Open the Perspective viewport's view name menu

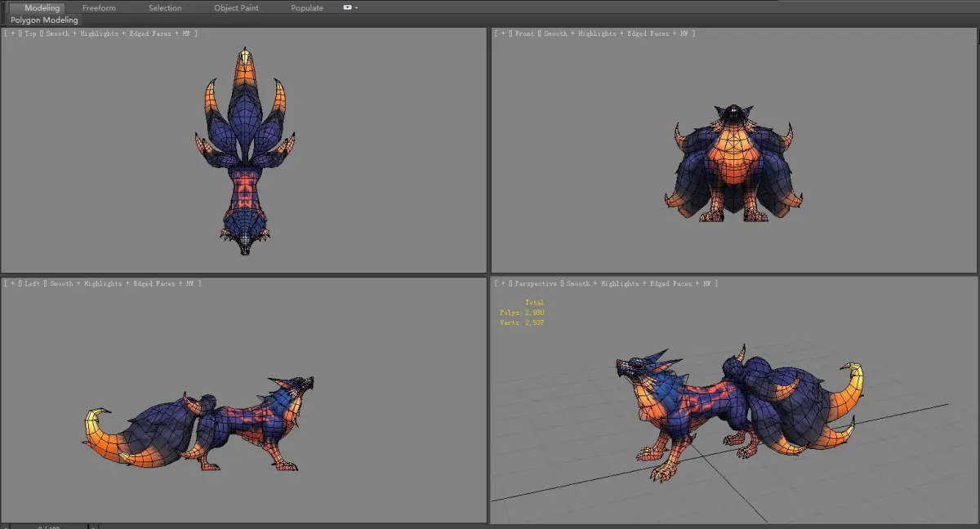536,283
